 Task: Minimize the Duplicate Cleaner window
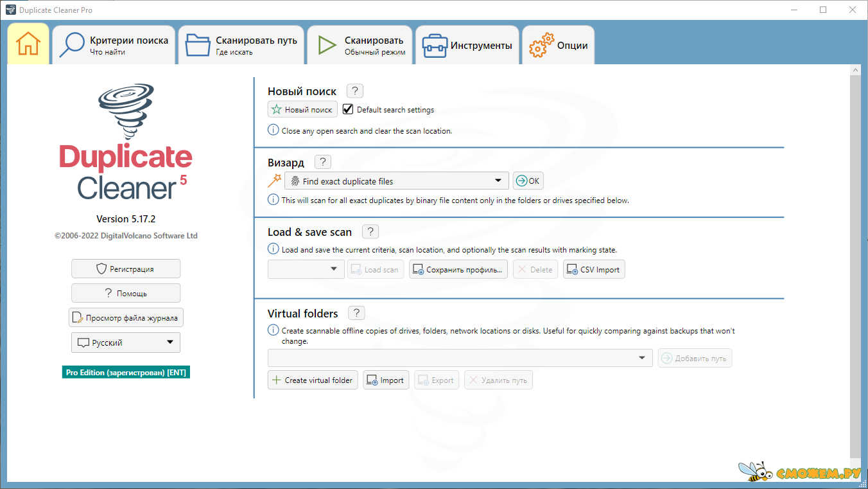click(x=794, y=10)
